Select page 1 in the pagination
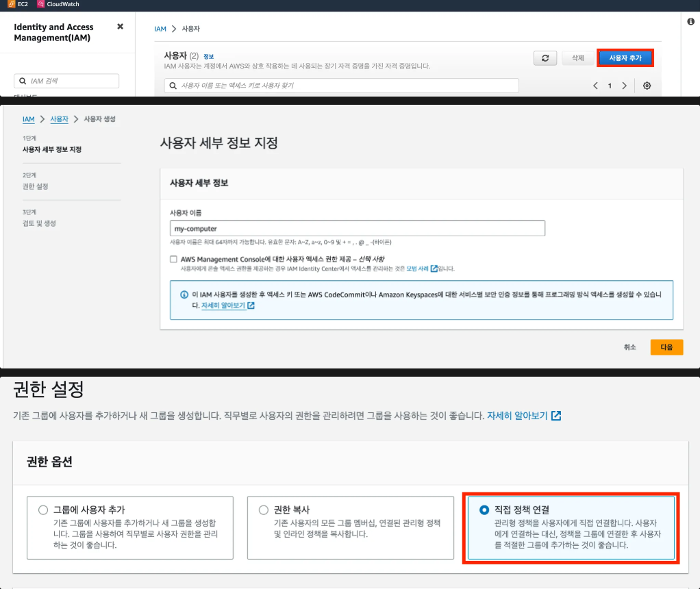700x589 pixels. (x=610, y=86)
